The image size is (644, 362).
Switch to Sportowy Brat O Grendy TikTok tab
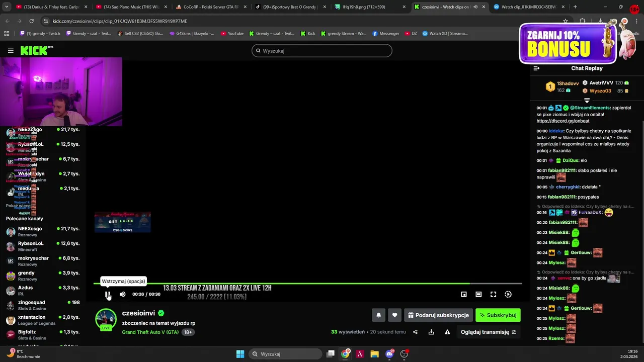(290, 7)
